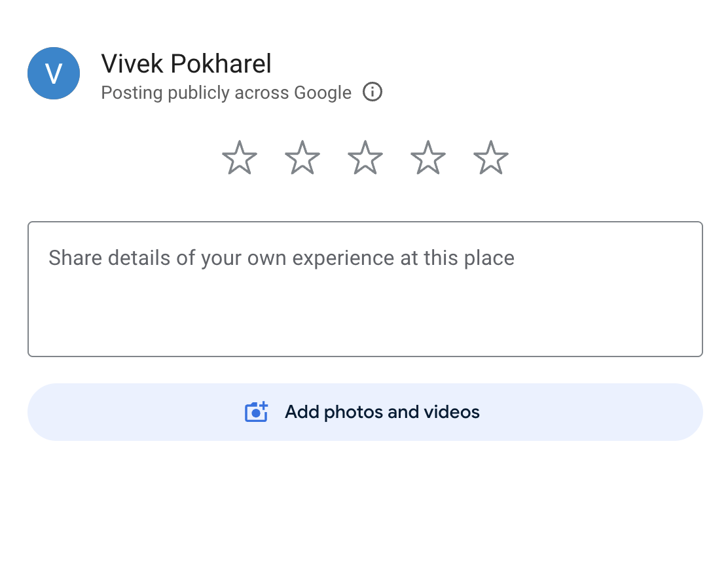Select the second star from the left
Viewport: 728px width, 573px height.
tap(302, 158)
